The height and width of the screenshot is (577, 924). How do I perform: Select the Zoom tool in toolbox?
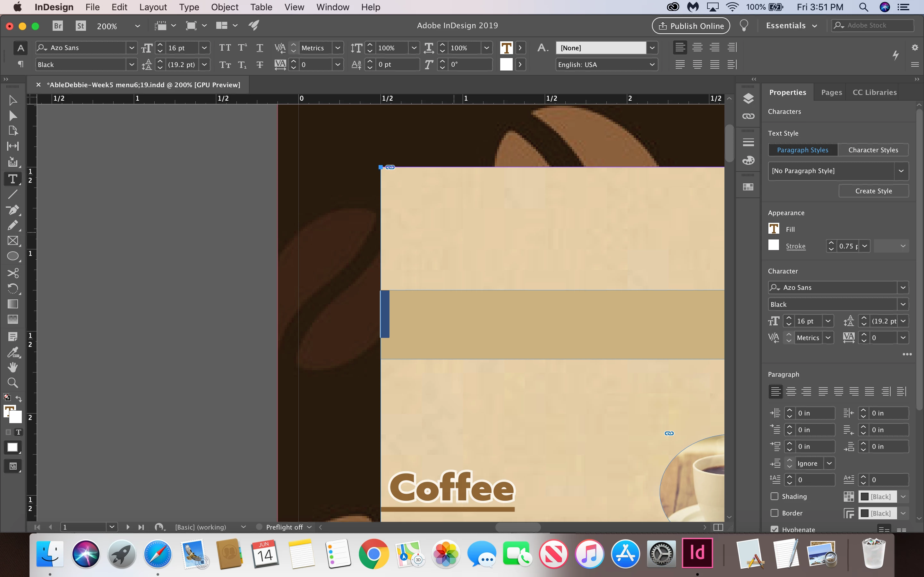[x=13, y=382]
